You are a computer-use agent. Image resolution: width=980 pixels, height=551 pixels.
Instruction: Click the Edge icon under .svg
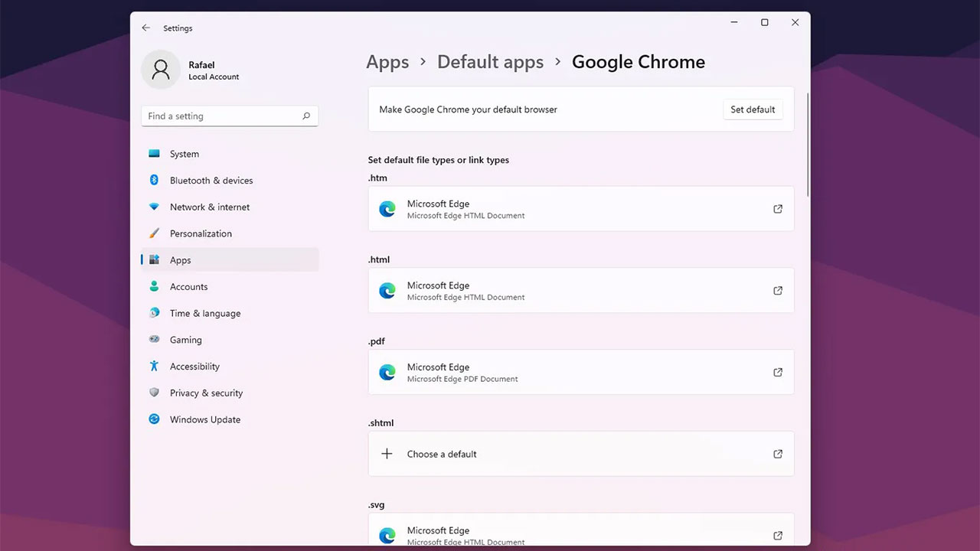pos(387,535)
